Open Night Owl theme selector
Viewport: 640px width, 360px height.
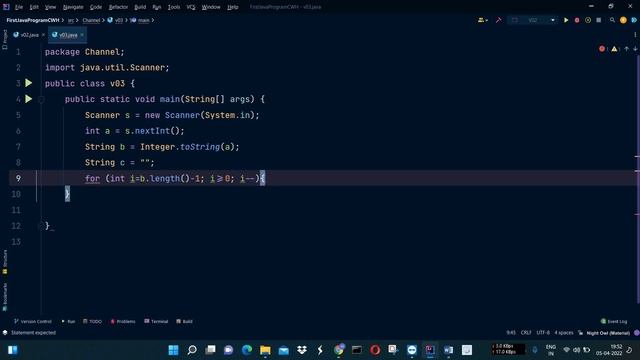coord(608,333)
